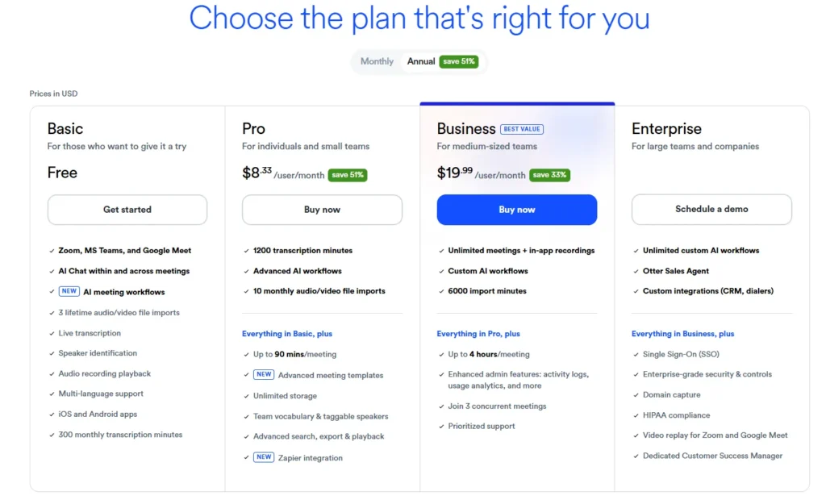The image size is (826, 504).
Task: Select the Enterprise plan title
Action: click(x=666, y=129)
